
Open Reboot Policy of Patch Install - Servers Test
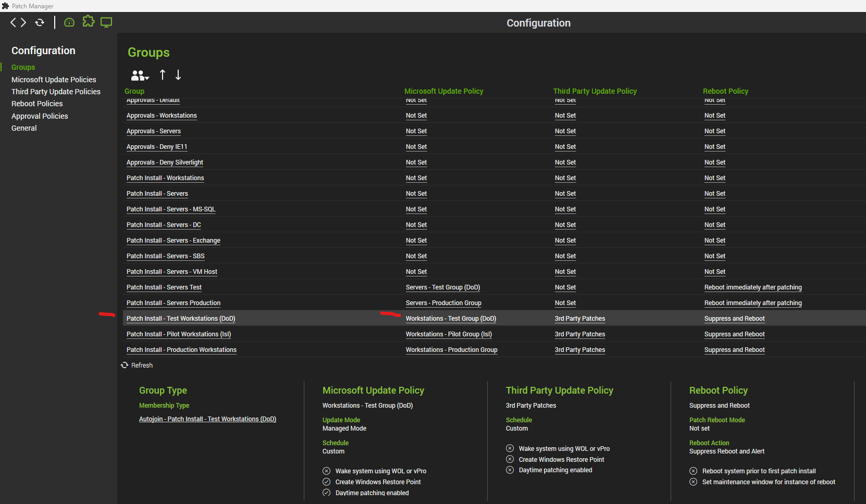click(752, 287)
